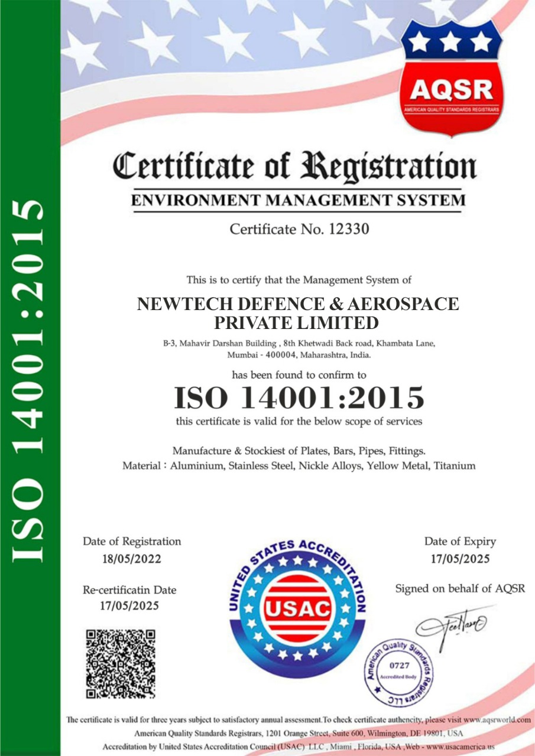Screen dimensions: 535x756
Task: Click 'Manufacture & Stockiest of Plates' scope line
Action: [x=299, y=451]
